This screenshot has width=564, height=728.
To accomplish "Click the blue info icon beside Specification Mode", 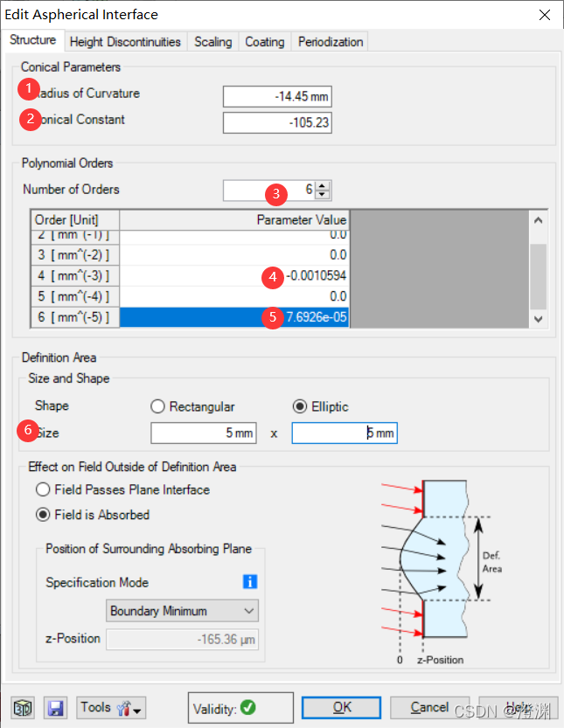I will click(x=250, y=581).
